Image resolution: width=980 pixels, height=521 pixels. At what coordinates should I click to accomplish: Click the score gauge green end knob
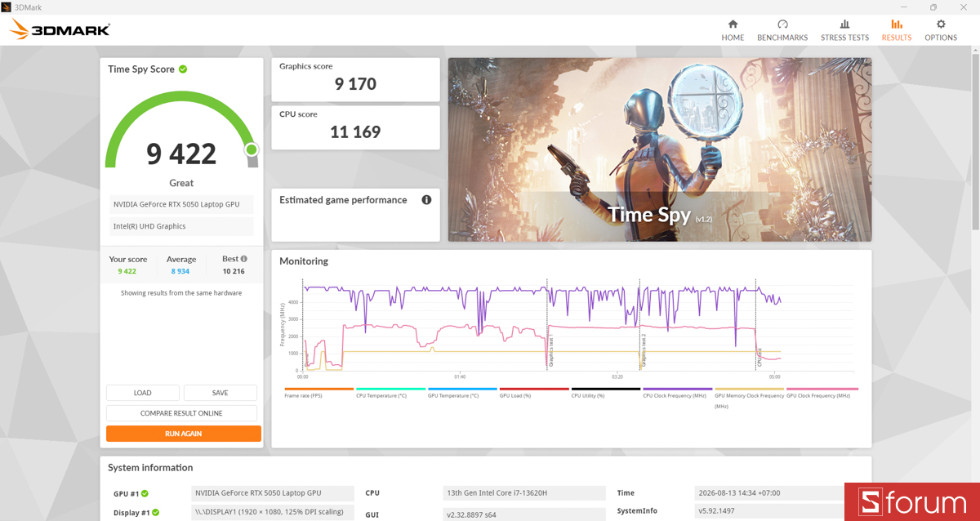tap(252, 149)
